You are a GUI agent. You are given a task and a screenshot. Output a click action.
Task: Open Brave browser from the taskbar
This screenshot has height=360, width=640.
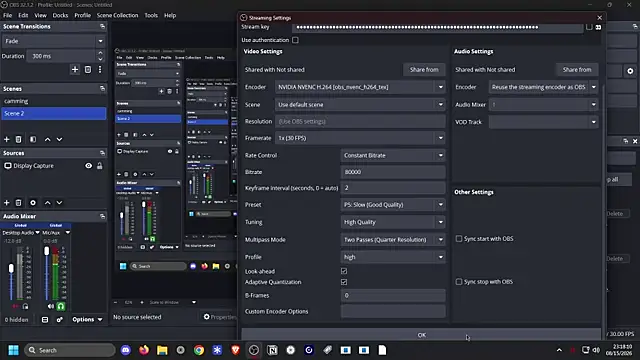pyautogui.click(x=236, y=350)
